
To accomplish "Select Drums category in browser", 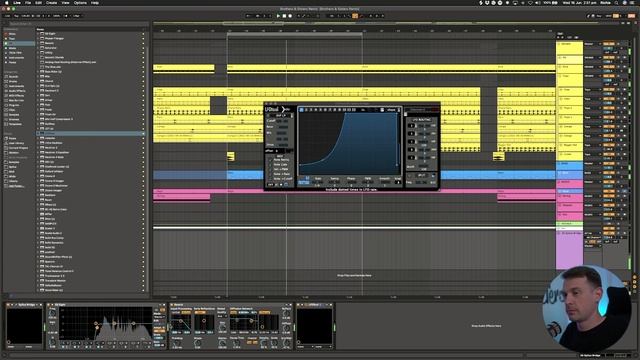I will click(x=13, y=81).
